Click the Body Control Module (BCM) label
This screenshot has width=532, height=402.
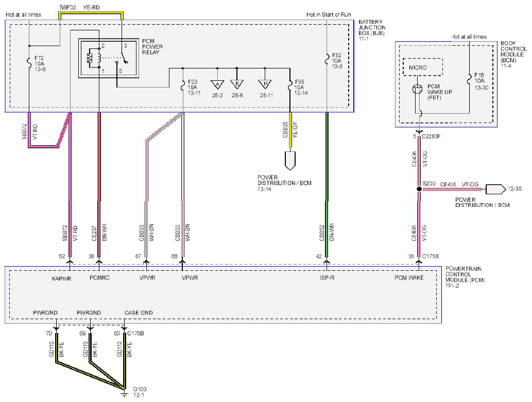[x=513, y=54]
